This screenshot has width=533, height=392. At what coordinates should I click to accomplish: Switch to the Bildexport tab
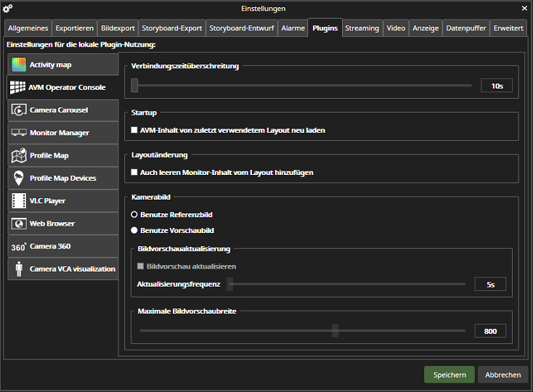click(118, 28)
